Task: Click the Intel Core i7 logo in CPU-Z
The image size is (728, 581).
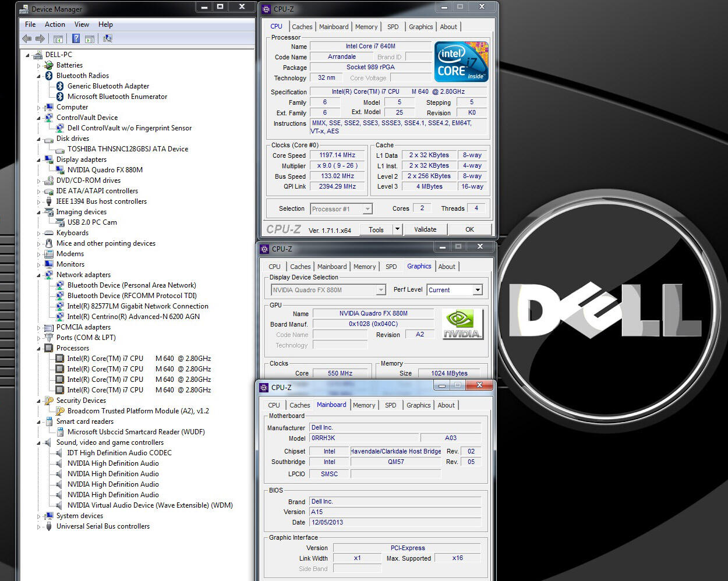Action: click(462, 62)
